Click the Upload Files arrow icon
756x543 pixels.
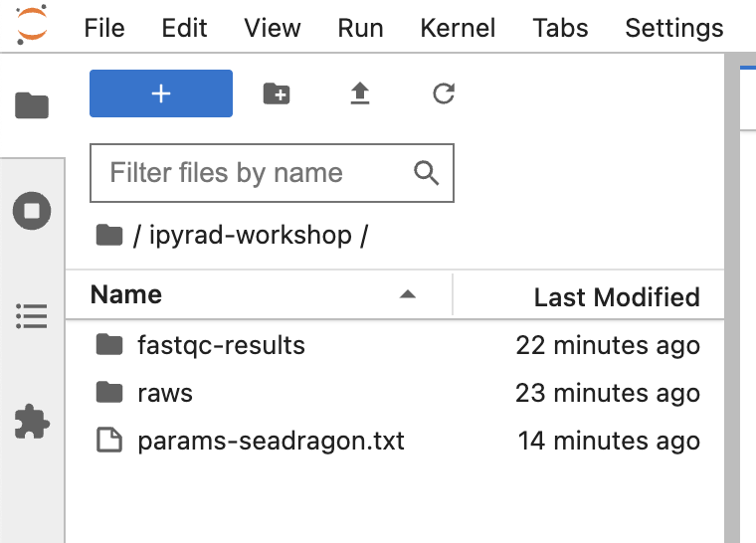coord(360,93)
